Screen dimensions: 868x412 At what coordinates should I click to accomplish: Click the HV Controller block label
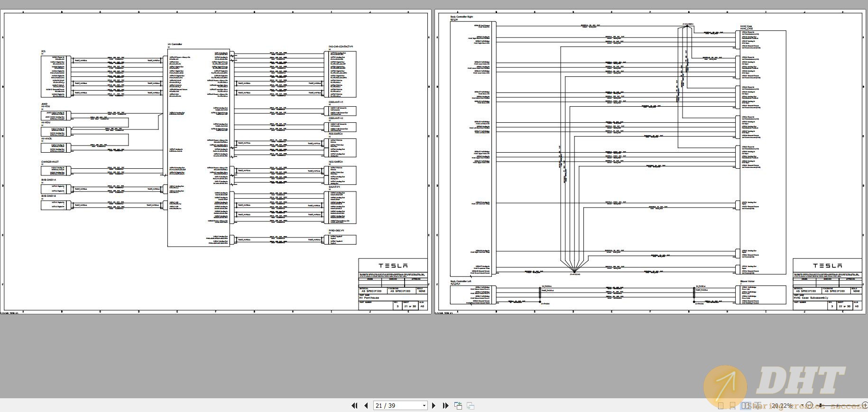click(175, 44)
